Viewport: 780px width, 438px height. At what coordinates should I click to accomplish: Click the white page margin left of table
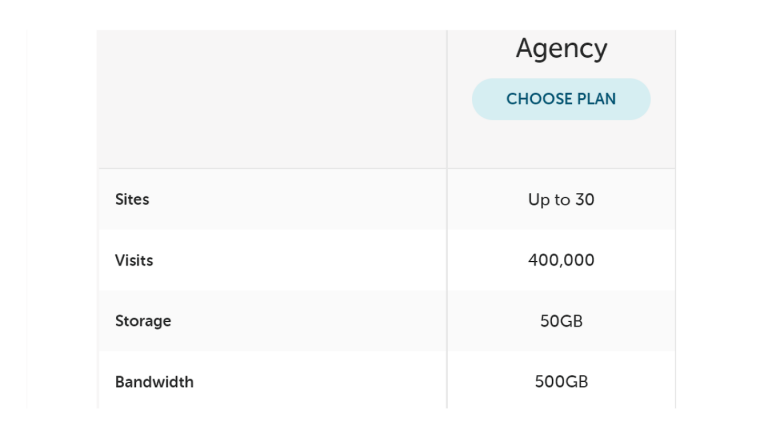pos(62,219)
